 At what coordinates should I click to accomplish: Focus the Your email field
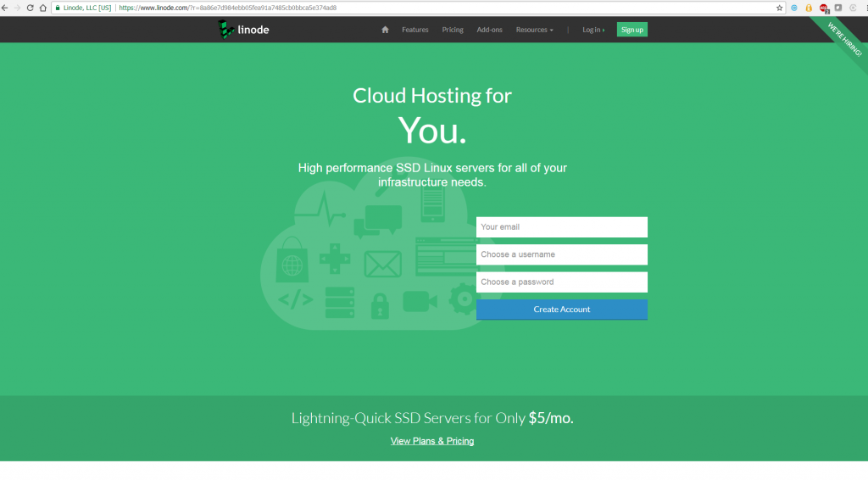coord(562,227)
